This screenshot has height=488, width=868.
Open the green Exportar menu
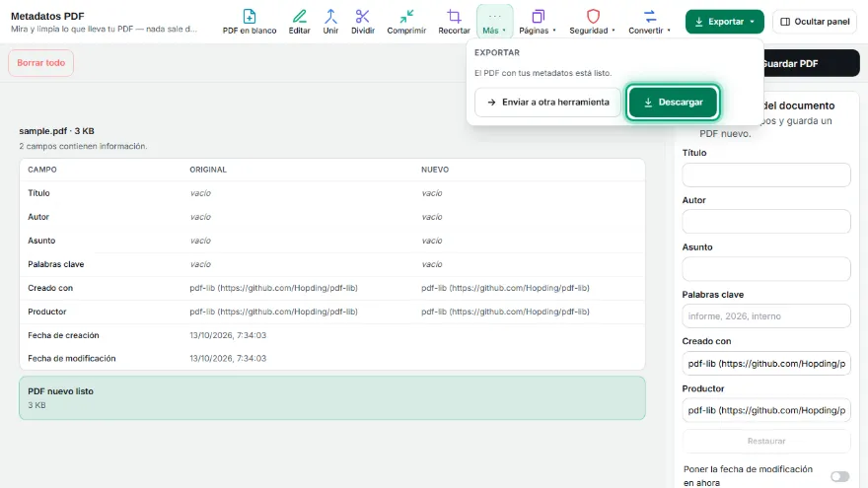point(724,22)
